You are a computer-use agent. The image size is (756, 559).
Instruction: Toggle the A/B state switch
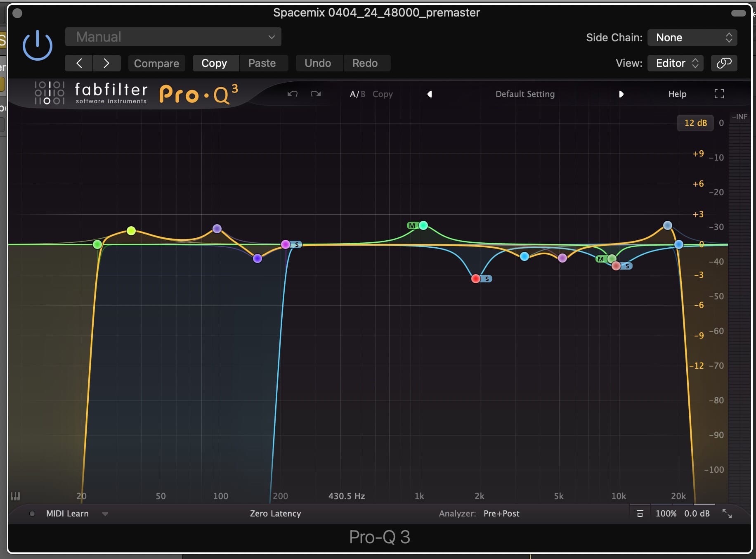tap(357, 94)
